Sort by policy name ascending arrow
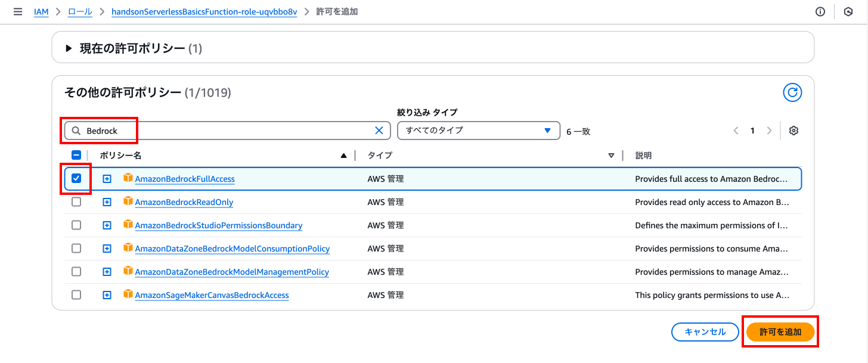The image size is (868, 363). [x=343, y=156]
